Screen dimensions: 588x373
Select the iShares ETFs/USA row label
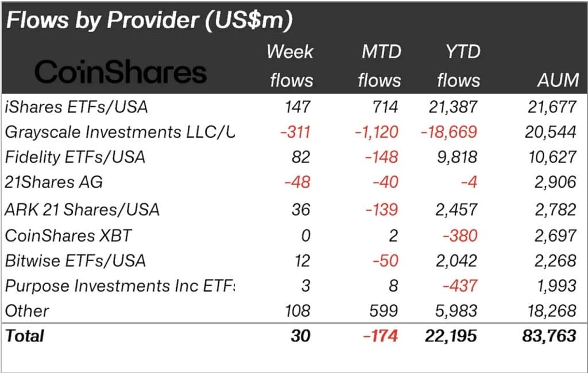pos(76,106)
